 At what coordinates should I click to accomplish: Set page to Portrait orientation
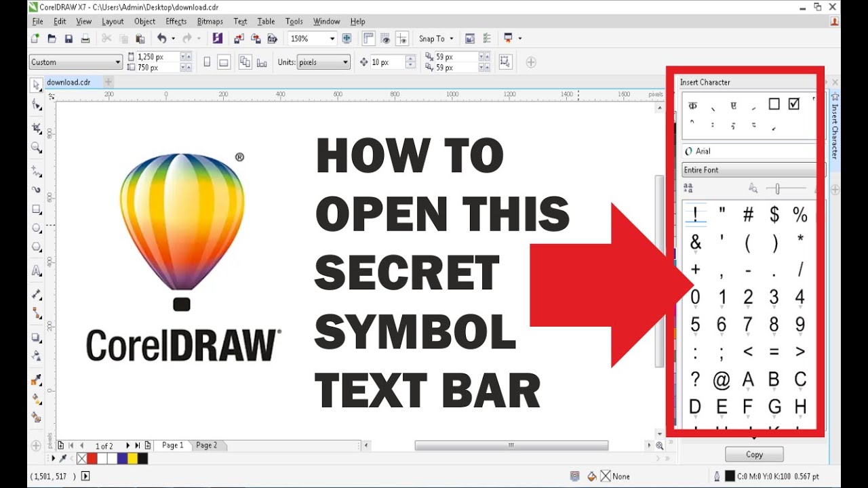[x=208, y=62]
